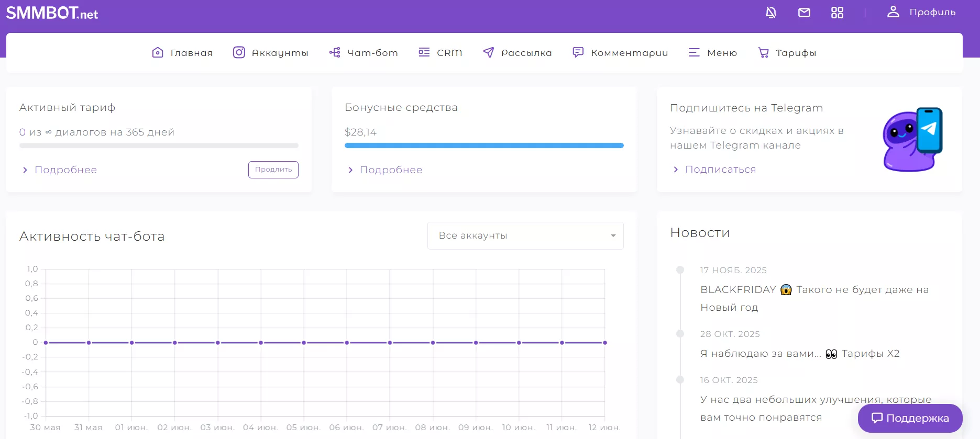The width and height of the screenshot is (980, 439).
Task: Click chevron beside Подписаться
Action: pyautogui.click(x=676, y=170)
